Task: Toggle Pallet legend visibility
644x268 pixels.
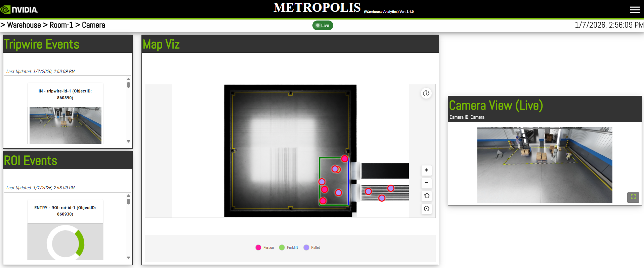Action: [312, 247]
